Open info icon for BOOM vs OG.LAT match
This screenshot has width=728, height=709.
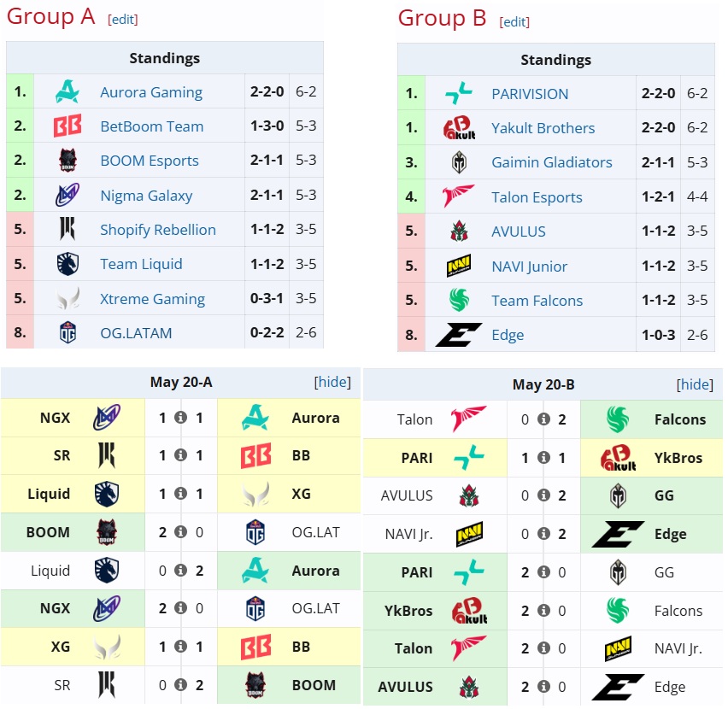180,531
